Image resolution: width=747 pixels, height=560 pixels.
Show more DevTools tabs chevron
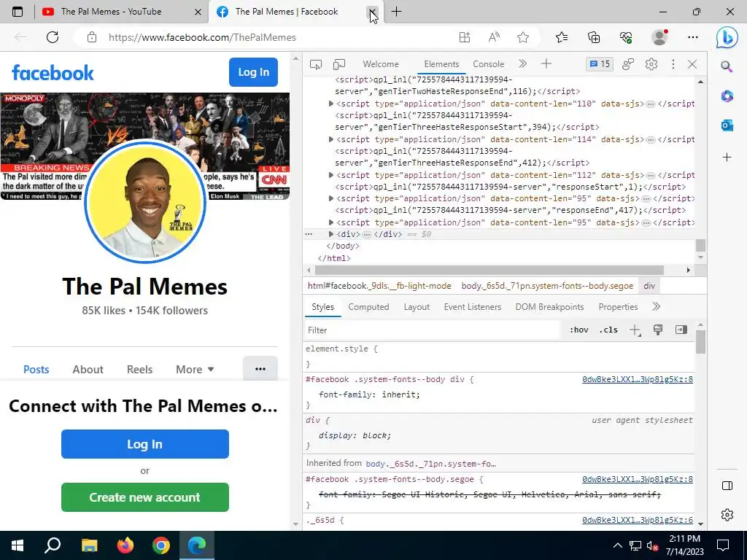522,64
